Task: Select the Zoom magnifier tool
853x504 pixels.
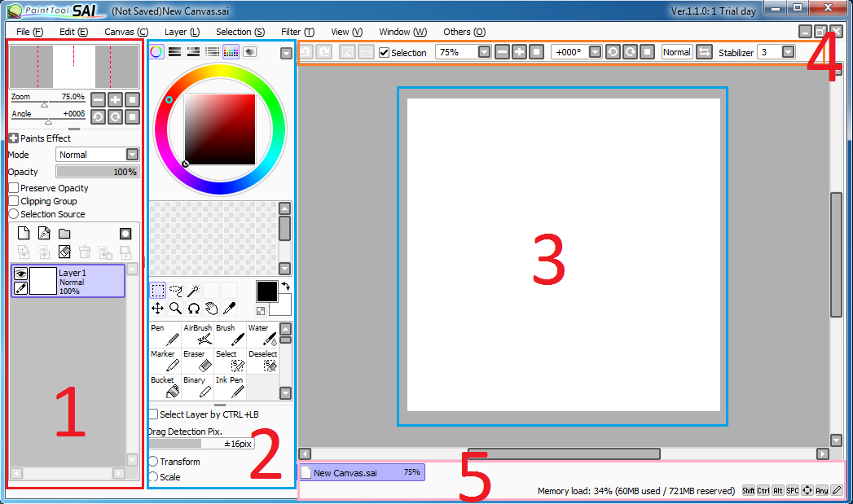Action: 175,309
